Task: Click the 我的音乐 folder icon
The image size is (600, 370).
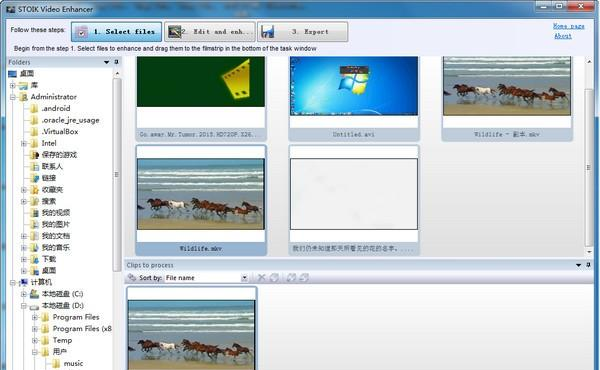Action: 34,248
